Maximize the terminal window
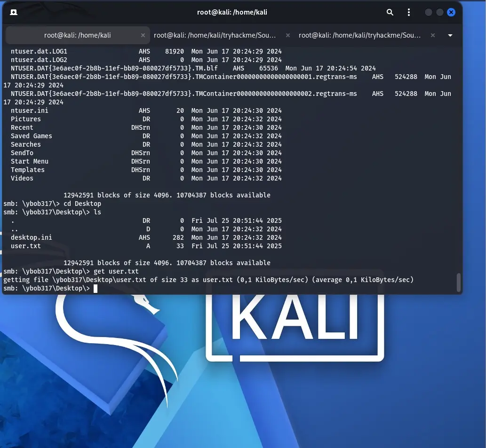Image resolution: width=486 pixels, height=448 pixels. tap(440, 12)
